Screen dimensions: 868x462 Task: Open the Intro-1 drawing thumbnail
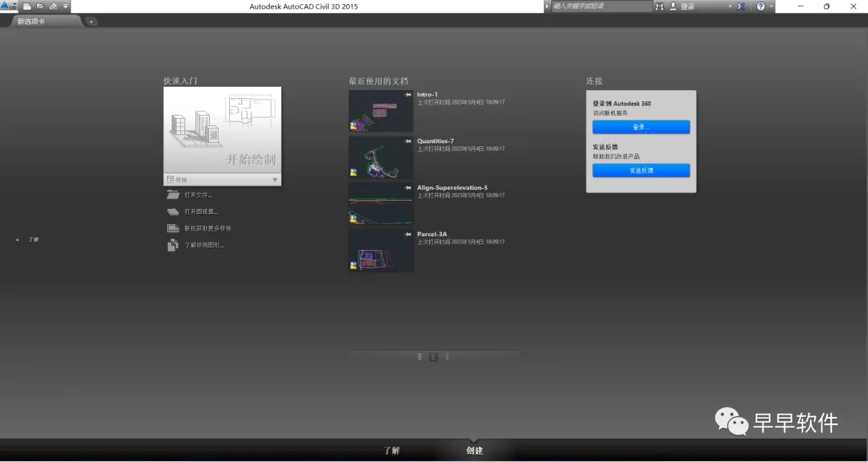point(380,111)
